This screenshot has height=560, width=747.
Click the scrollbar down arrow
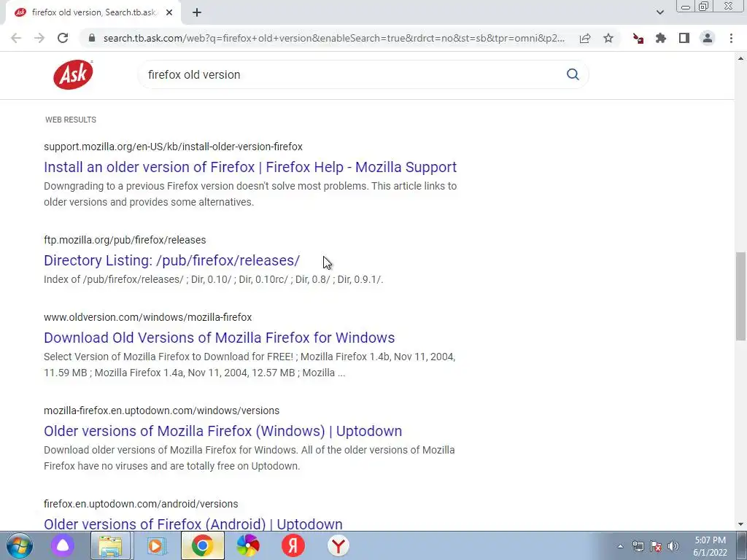740,524
